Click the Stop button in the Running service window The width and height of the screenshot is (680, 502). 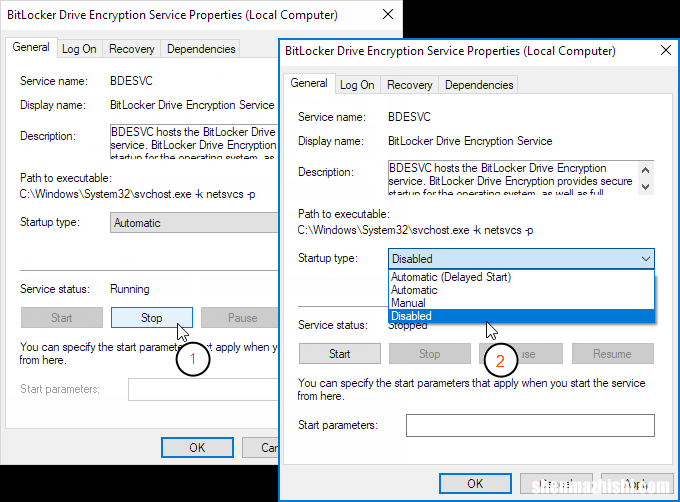click(x=152, y=318)
